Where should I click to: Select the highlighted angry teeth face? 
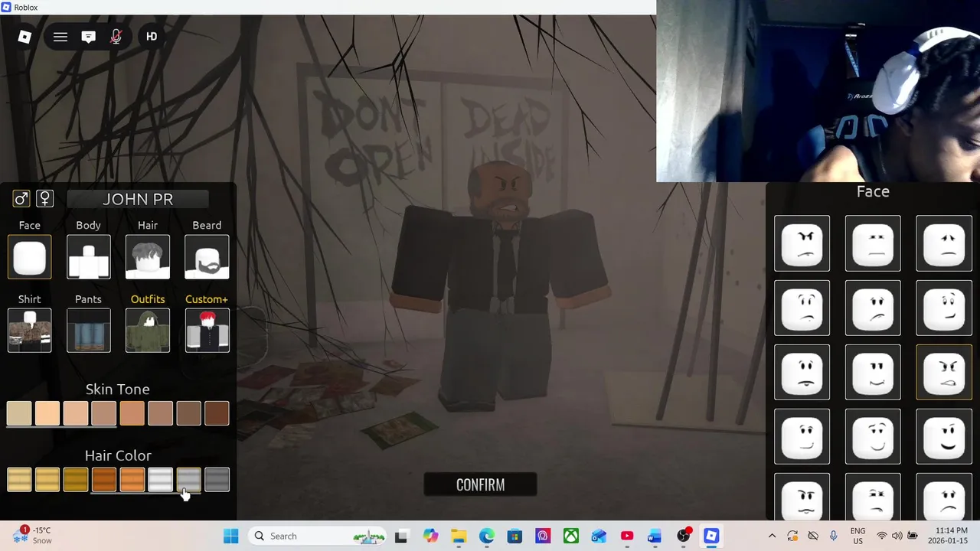(x=944, y=372)
